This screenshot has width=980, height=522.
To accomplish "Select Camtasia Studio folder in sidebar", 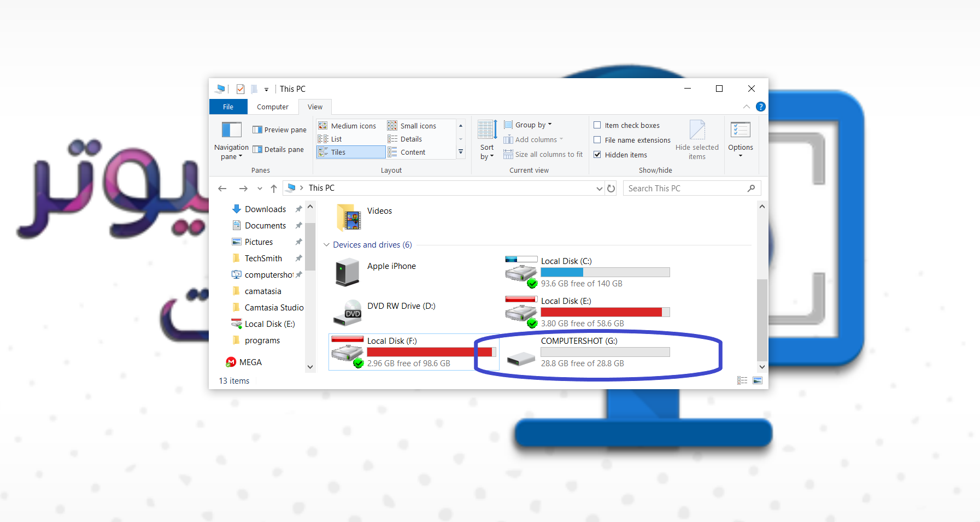I will (x=274, y=307).
